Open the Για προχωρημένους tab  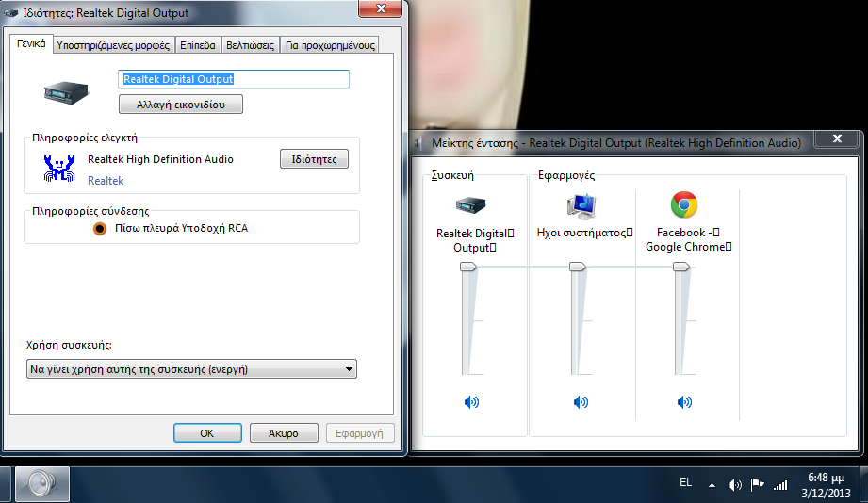coord(330,45)
